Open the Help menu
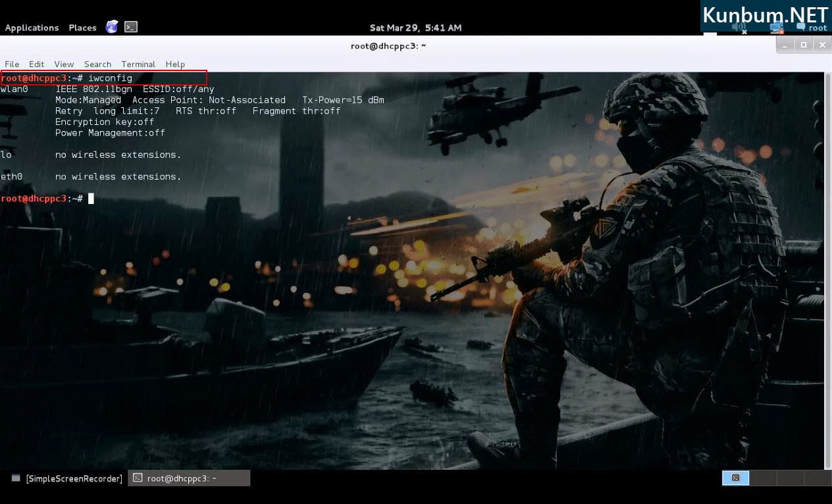Viewport: 832px width, 504px height. (x=175, y=64)
